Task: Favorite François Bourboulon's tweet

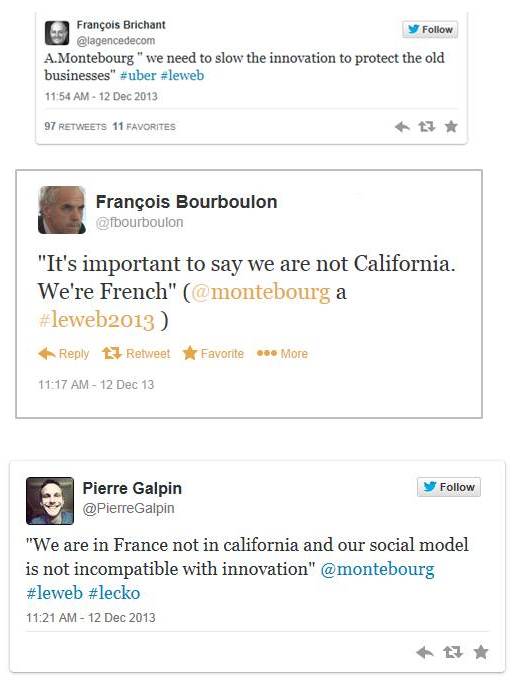Action: (x=213, y=354)
